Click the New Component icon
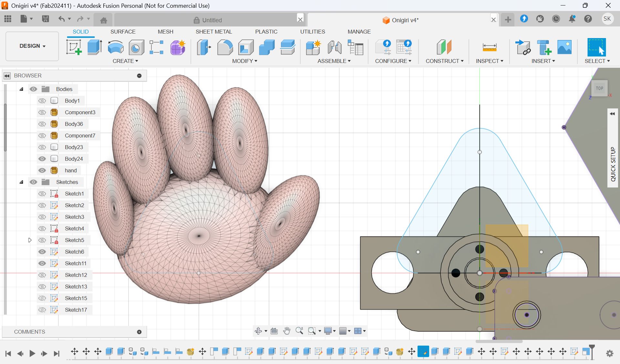This screenshot has height=364, width=620. [x=313, y=47]
